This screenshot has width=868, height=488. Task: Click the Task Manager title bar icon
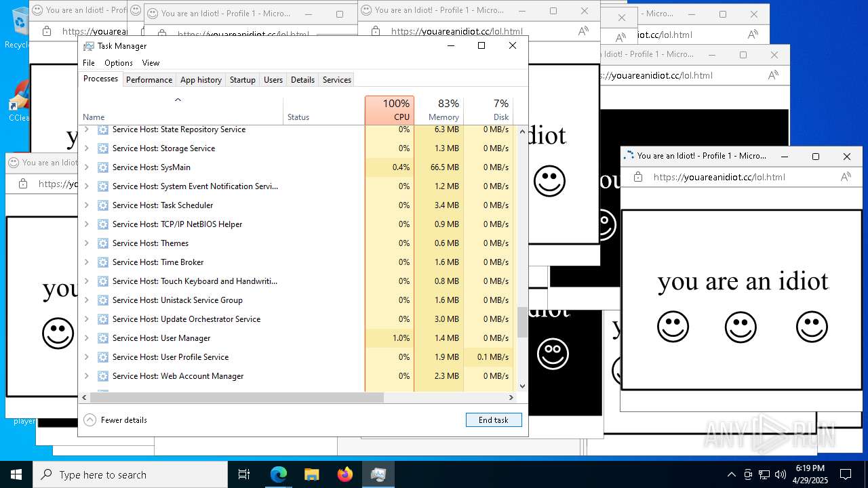(89, 46)
